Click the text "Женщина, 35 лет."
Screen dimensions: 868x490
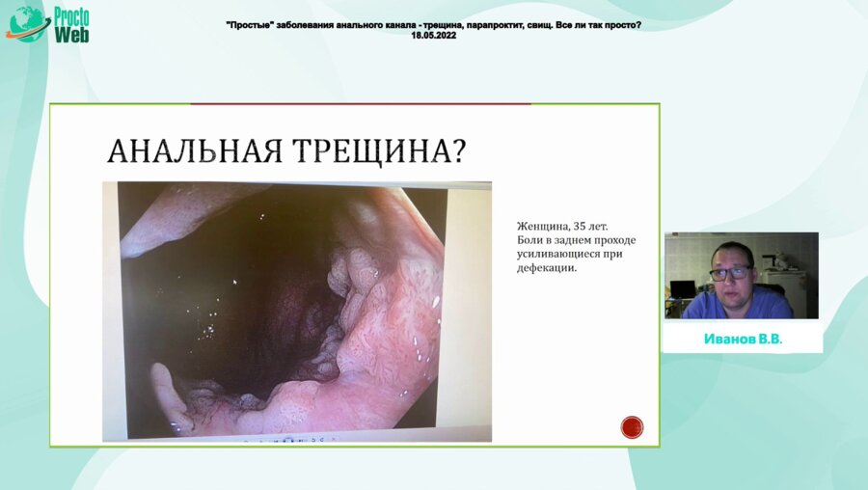click(562, 225)
